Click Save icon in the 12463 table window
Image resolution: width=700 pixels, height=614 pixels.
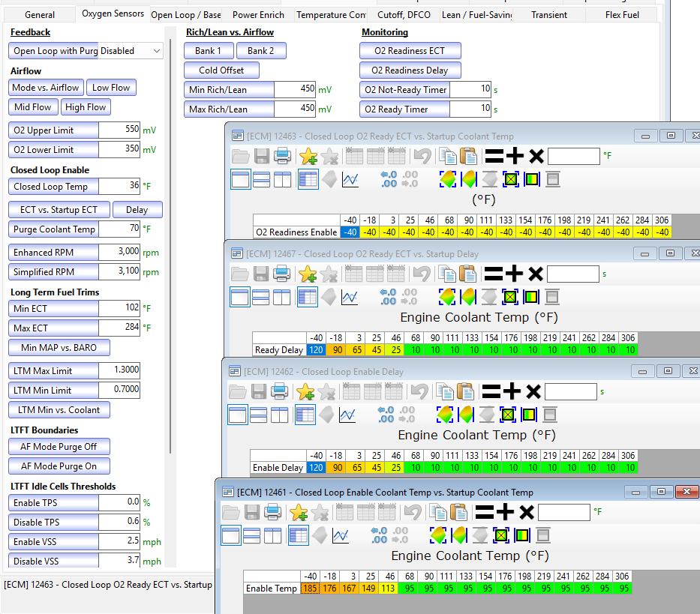point(262,156)
